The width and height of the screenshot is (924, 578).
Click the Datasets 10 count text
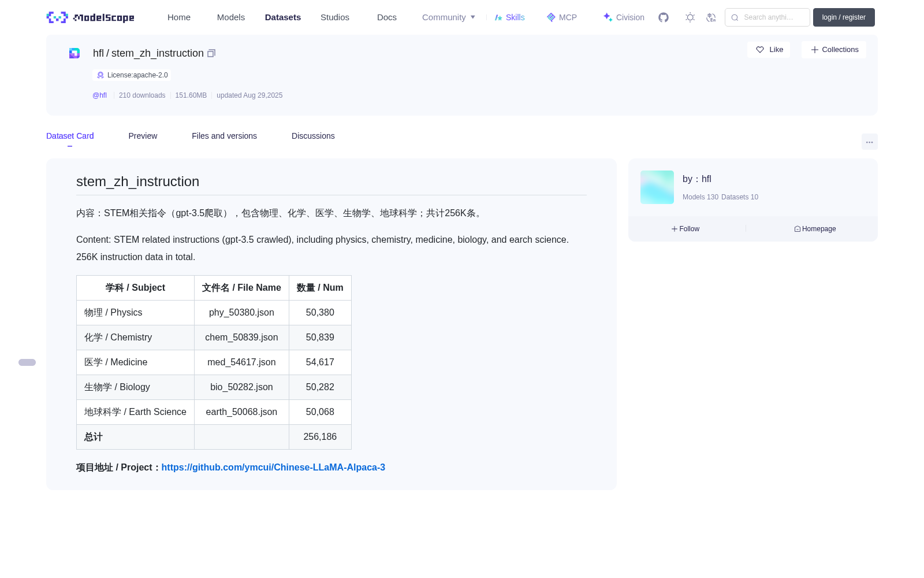point(740,197)
